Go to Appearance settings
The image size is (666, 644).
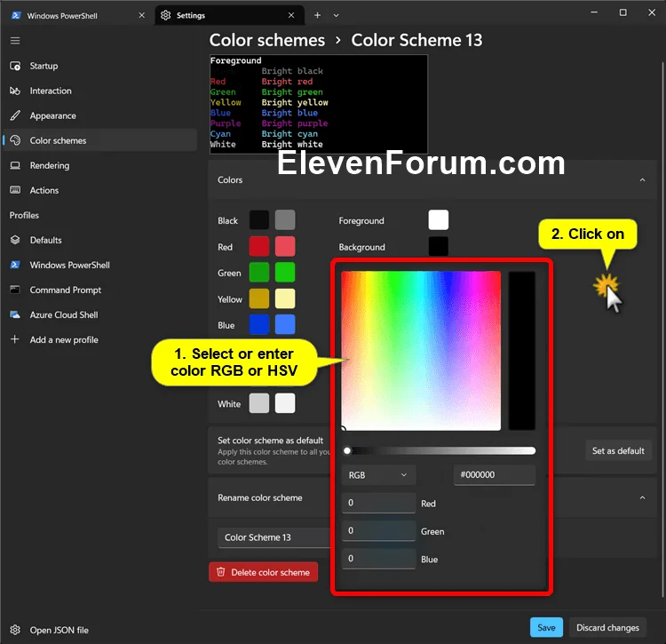(x=100, y=115)
